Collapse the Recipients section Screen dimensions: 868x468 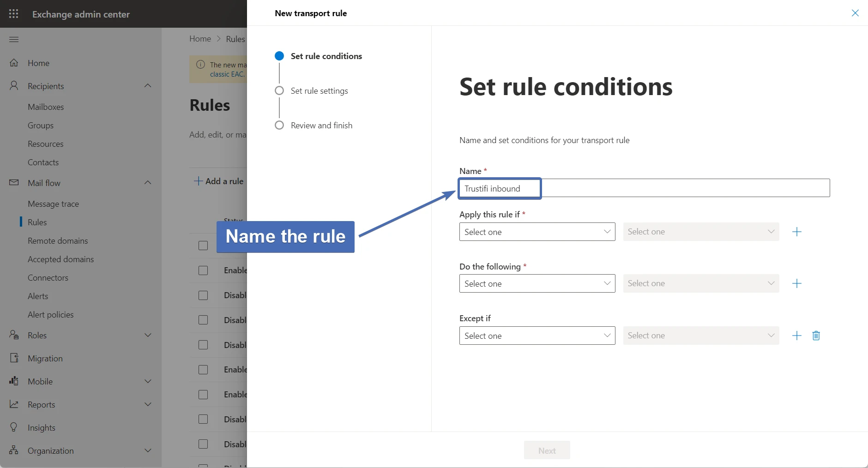pos(148,86)
